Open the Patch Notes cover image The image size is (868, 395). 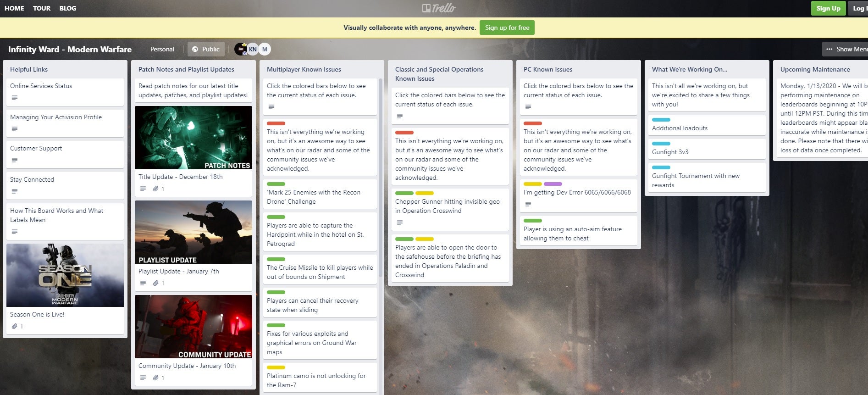tap(194, 138)
